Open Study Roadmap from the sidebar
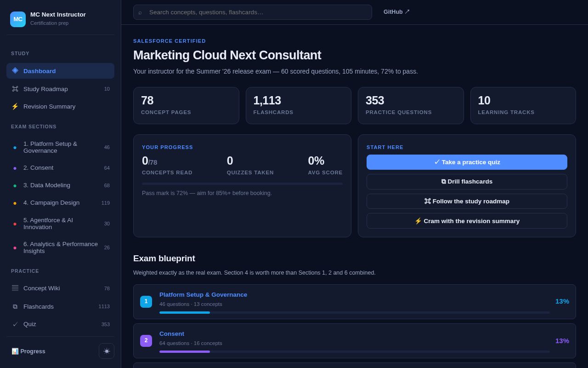 [x=60, y=89]
